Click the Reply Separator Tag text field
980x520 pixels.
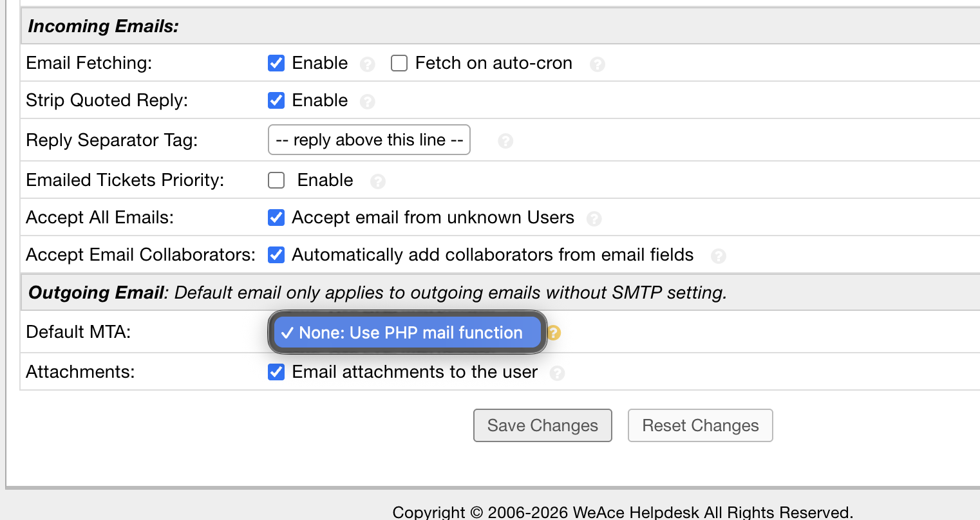[369, 140]
